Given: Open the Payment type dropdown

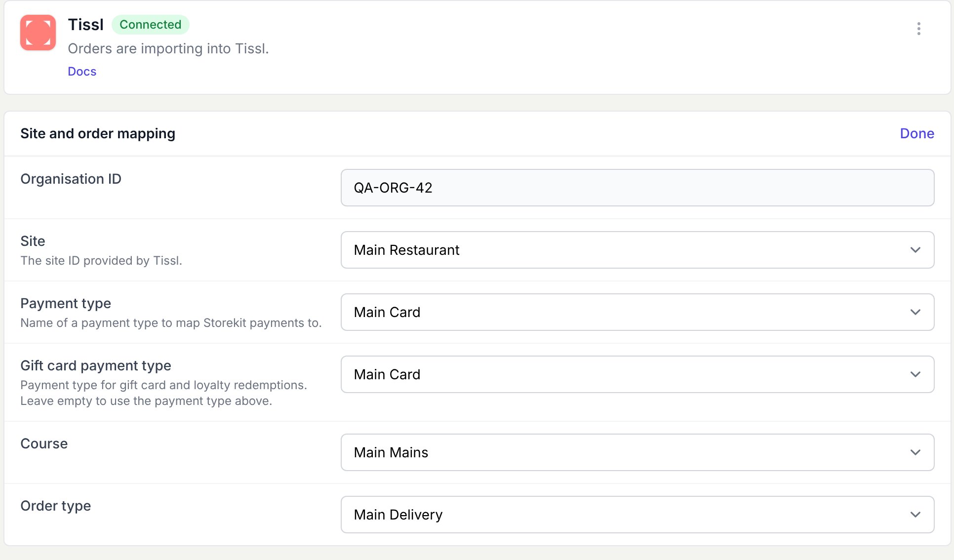Looking at the screenshot, I should pyautogui.click(x=637, y=312).
